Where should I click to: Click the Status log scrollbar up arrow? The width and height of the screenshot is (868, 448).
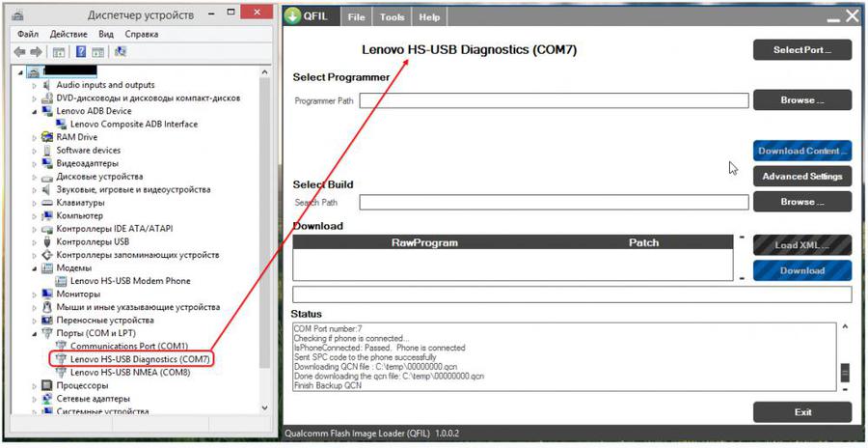pos(845,327)
